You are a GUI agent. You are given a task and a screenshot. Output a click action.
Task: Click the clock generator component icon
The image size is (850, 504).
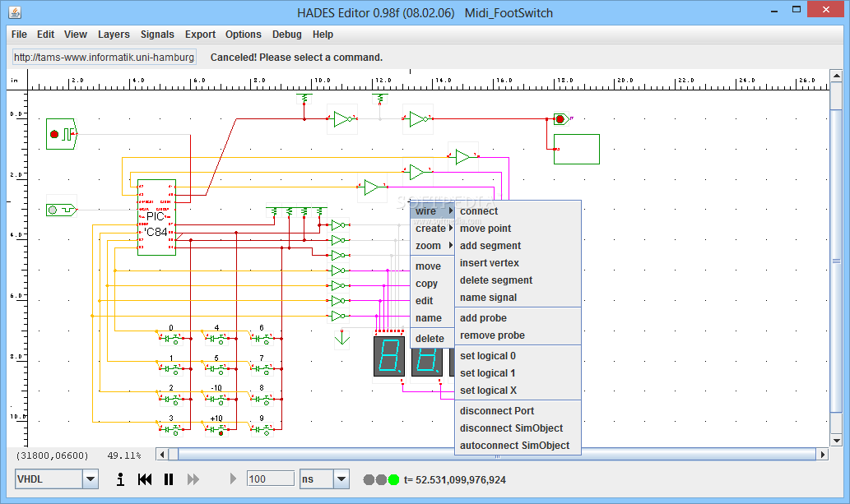[61, 134]
